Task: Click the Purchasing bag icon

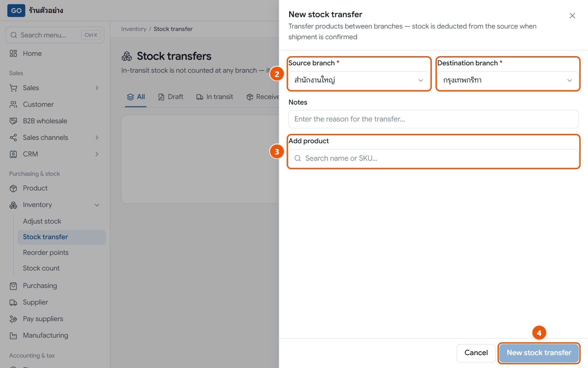Action: tap(13, 286)
